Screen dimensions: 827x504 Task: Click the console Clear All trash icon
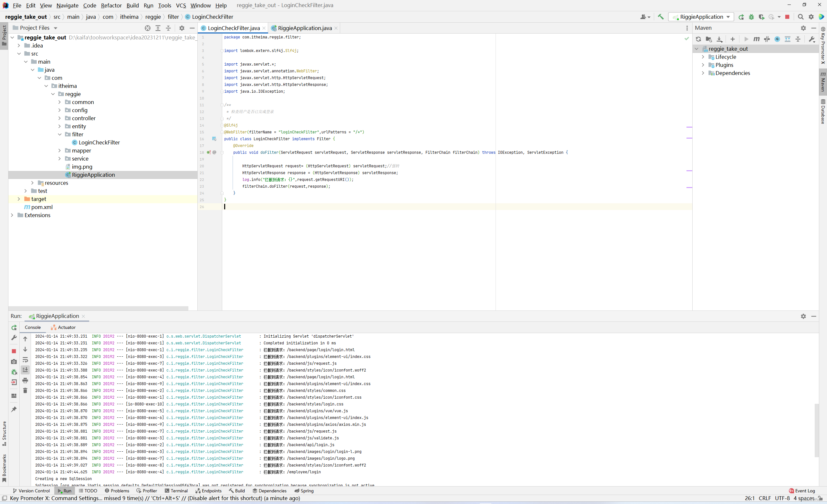point(25,391)
